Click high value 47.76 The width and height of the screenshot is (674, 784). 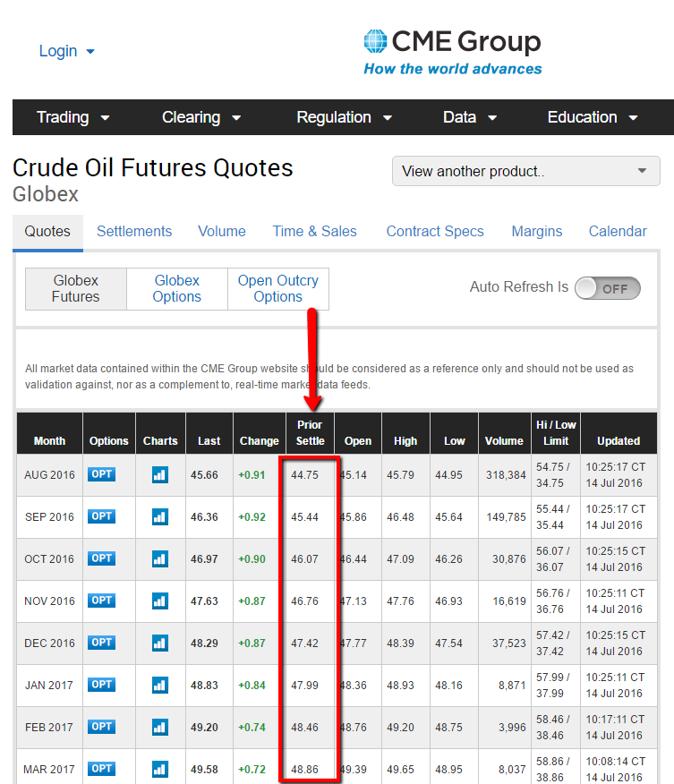(400, 601)
